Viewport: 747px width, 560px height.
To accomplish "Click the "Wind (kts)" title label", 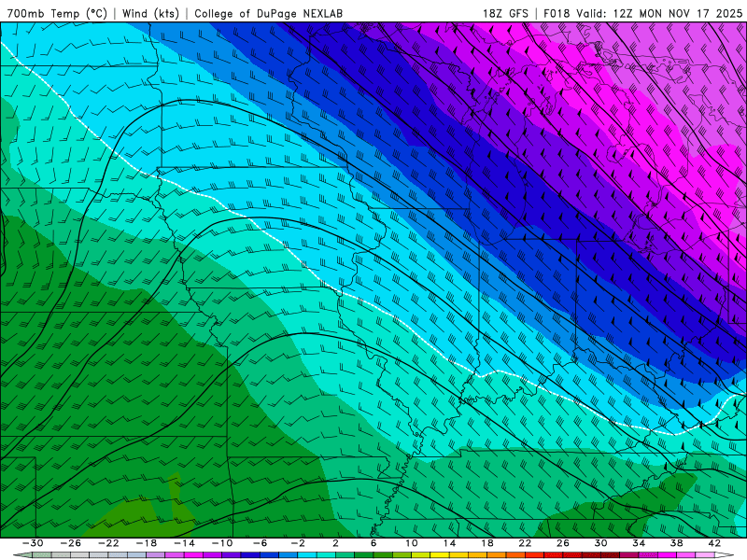I will point(151,13).
